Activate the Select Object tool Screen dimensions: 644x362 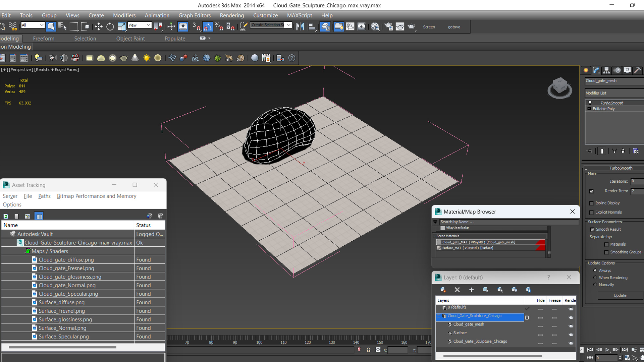tap(51, 26)
